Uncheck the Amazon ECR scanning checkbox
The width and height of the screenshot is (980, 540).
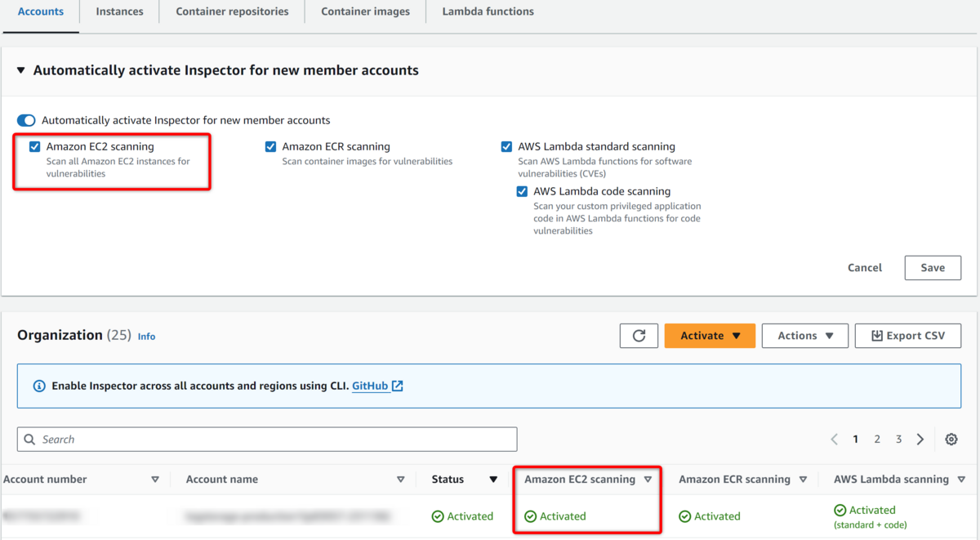coord(270,147)
